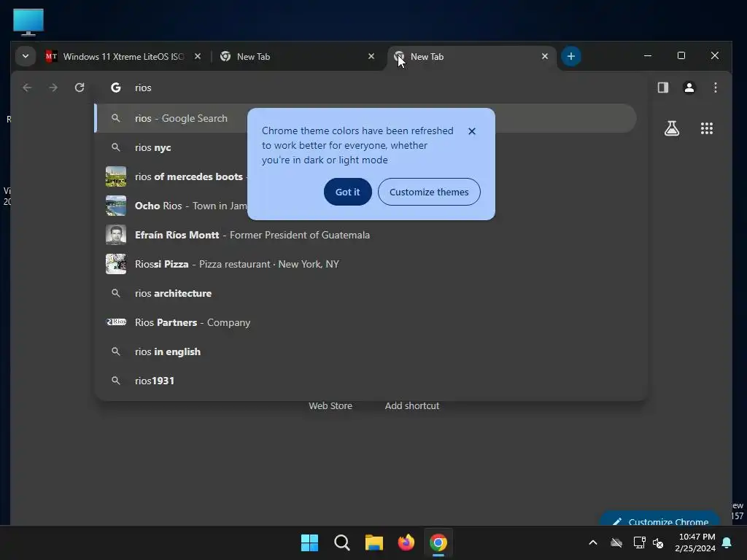Switch to Windows 11 Xtreme LiteOS ISO tab
Image resolution: width=747 pixels, height=560 pixels.
pyautogui.click(x=123, y=56)
